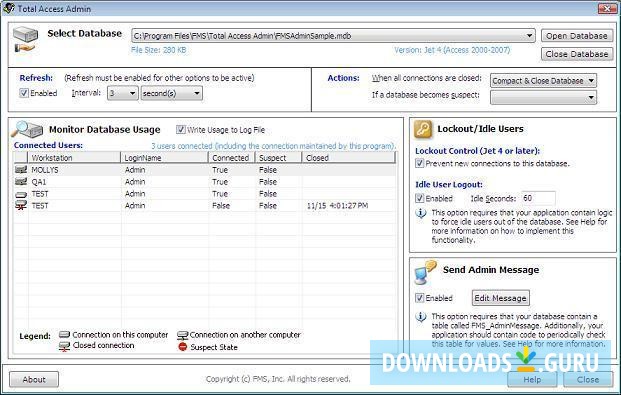The height and width of the screenshot is (395, 621).
Task: Click Version: Jet 4 (Access 2000-2007) text
Action: pyautogui.click(x=452, y=50)
